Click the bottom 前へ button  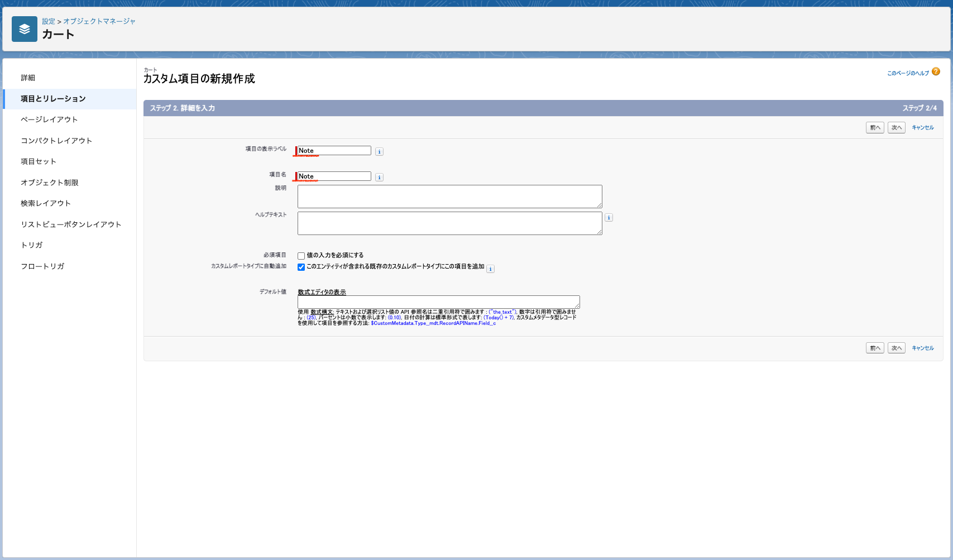click(875, 348)
